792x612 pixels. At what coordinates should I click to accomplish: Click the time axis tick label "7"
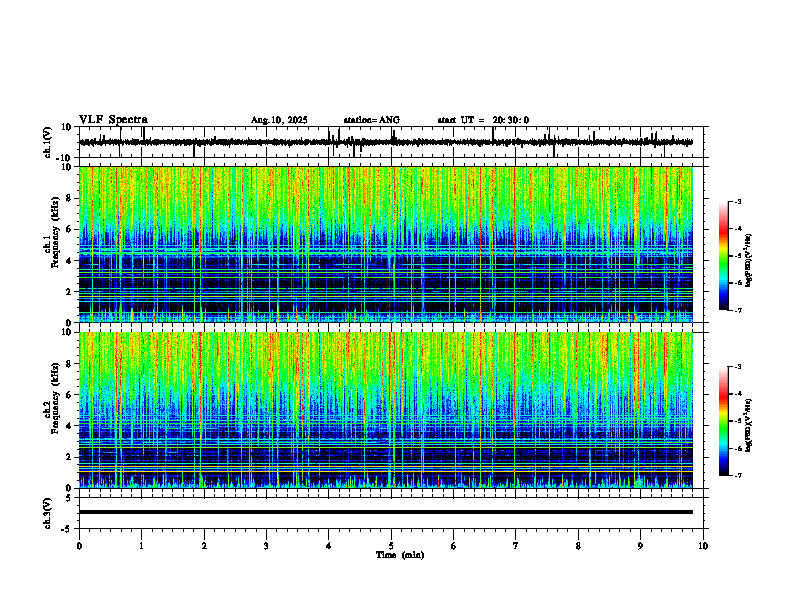tap(516, 546)
